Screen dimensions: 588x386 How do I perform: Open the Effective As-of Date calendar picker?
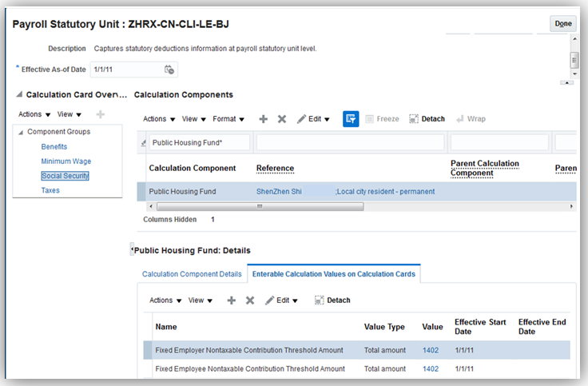169,70
